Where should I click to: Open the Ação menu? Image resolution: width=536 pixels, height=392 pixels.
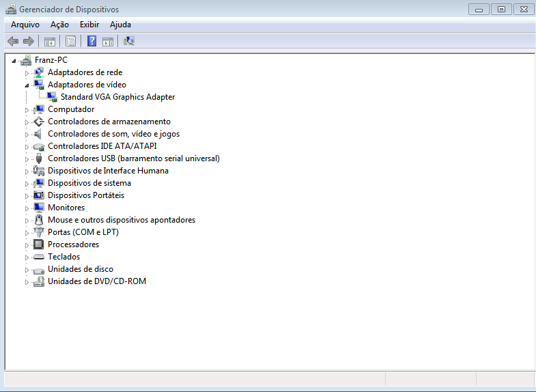(59, 25)
